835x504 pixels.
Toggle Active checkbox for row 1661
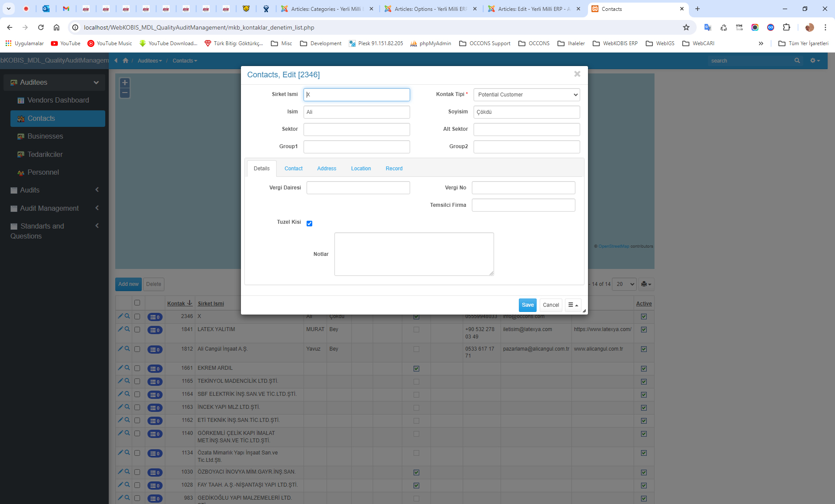pos(644,368)
